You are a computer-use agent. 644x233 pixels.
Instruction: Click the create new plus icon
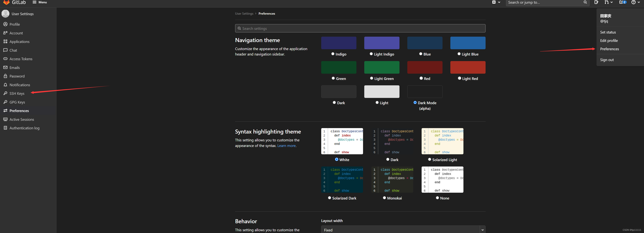[x=494, y=2]
